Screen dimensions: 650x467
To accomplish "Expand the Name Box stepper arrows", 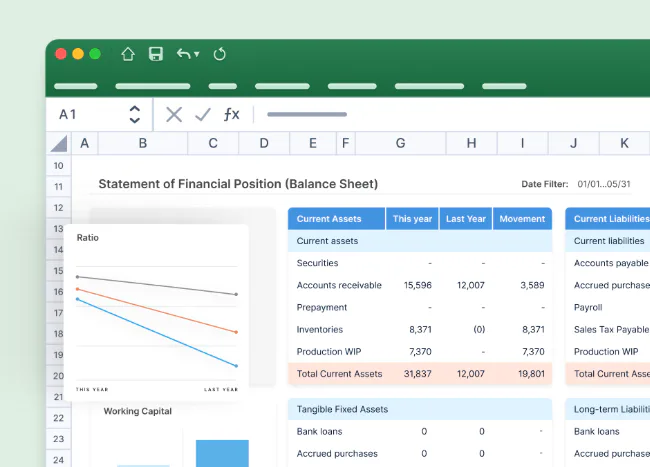I will pos(134,114).
